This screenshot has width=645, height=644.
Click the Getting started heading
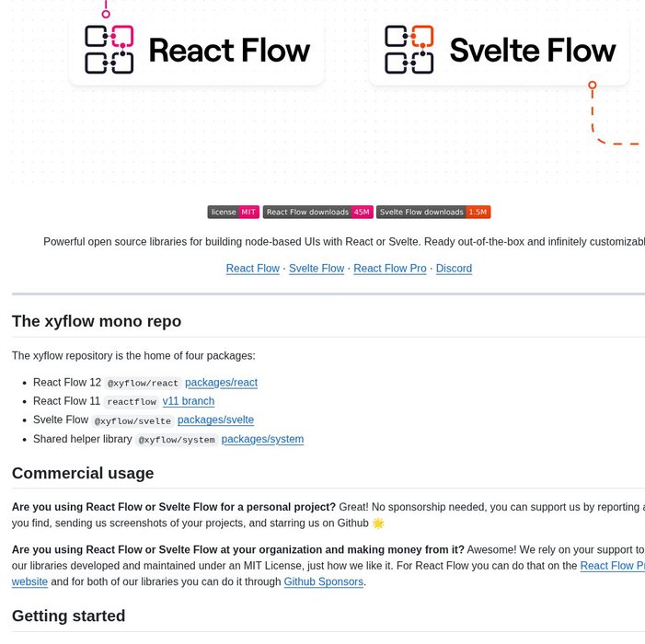[69, 615]
